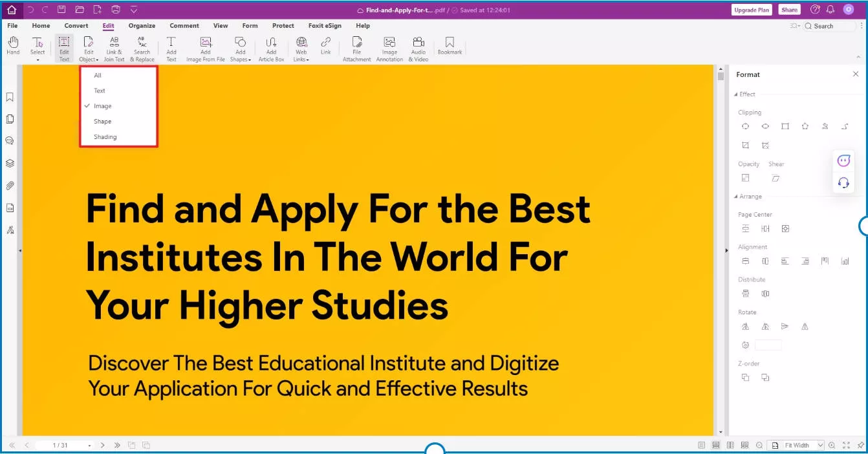Click the Shear icon in Format panel
Screen dimensions: 868x454
coord(776,178)
